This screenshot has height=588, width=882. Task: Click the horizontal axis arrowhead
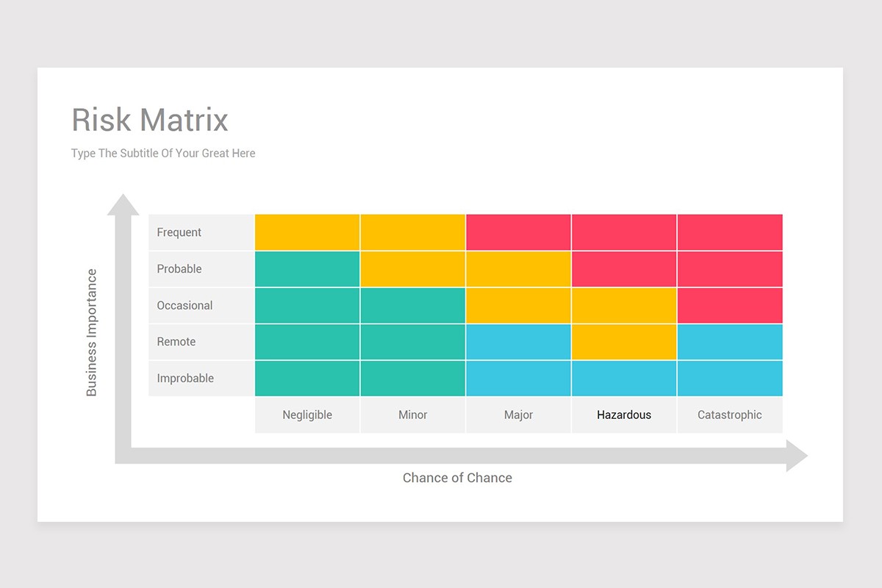click(794, 456)
